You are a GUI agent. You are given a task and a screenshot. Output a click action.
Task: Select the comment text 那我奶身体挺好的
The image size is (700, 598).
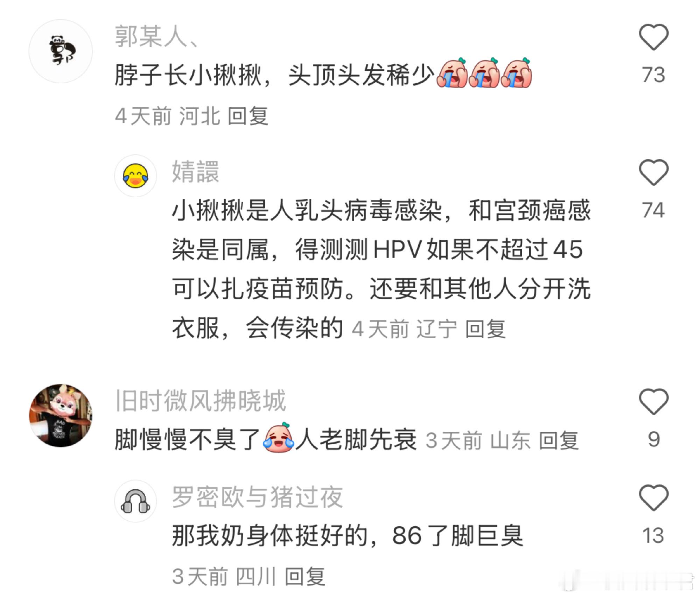(269, 536)
